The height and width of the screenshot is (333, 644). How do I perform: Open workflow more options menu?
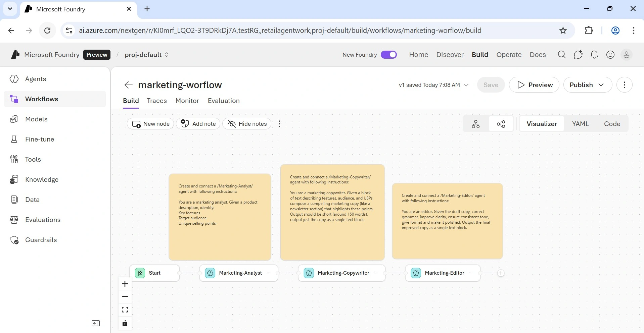tap(625, 85)
